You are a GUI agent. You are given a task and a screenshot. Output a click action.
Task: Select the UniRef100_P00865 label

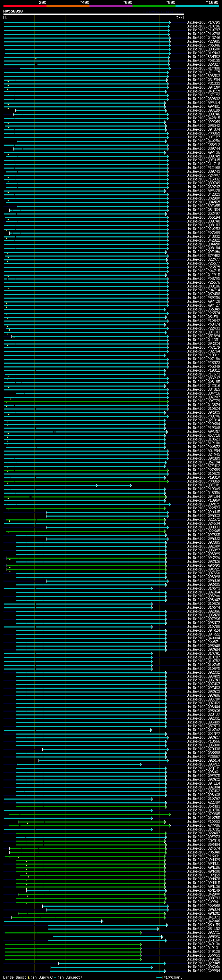203,133
